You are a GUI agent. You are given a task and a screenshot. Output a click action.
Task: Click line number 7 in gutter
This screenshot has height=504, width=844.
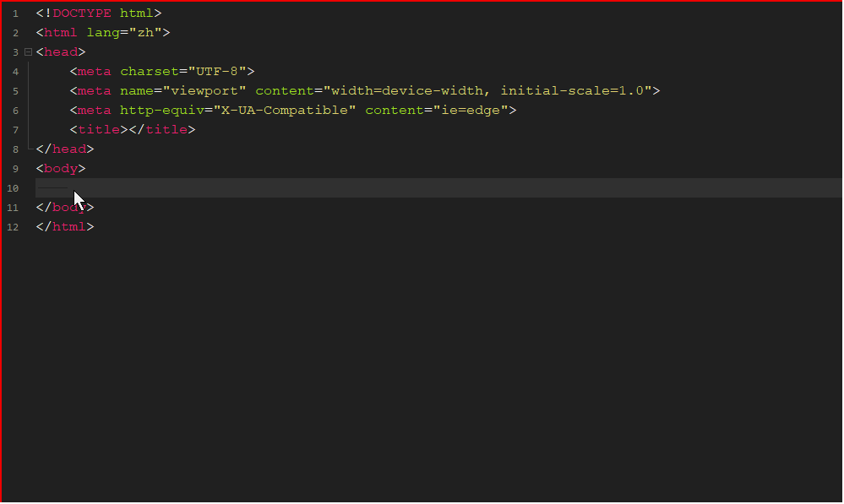[x=15, y=130]
